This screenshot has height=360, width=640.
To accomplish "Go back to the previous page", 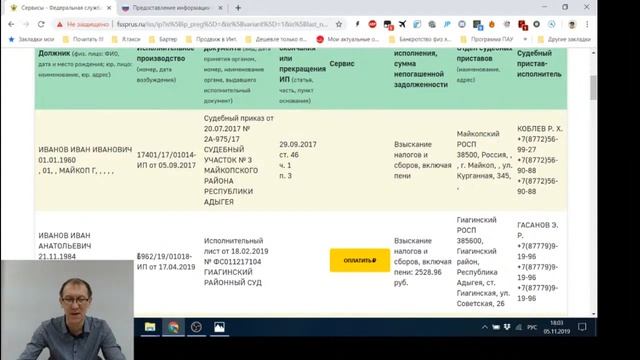I will 11,24.
